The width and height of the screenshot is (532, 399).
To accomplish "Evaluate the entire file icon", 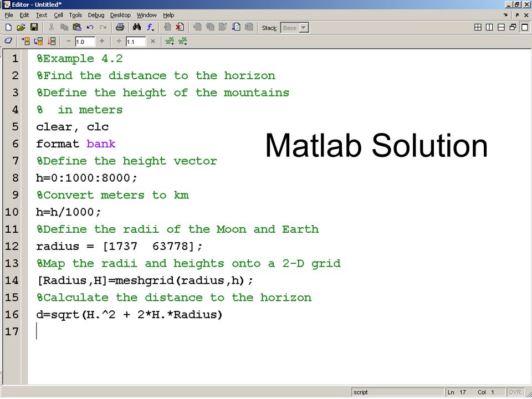I will click(52, 41).
